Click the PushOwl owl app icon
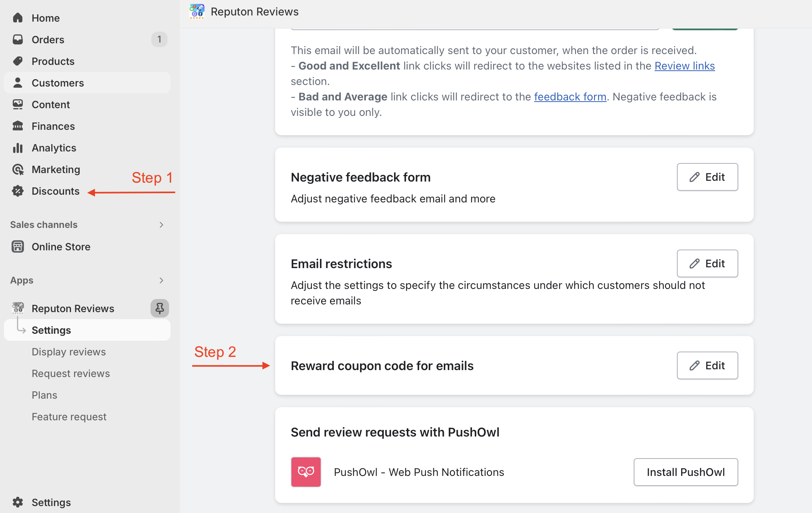Viewport: 812px width, 513px height. click(x=306, y=472)
